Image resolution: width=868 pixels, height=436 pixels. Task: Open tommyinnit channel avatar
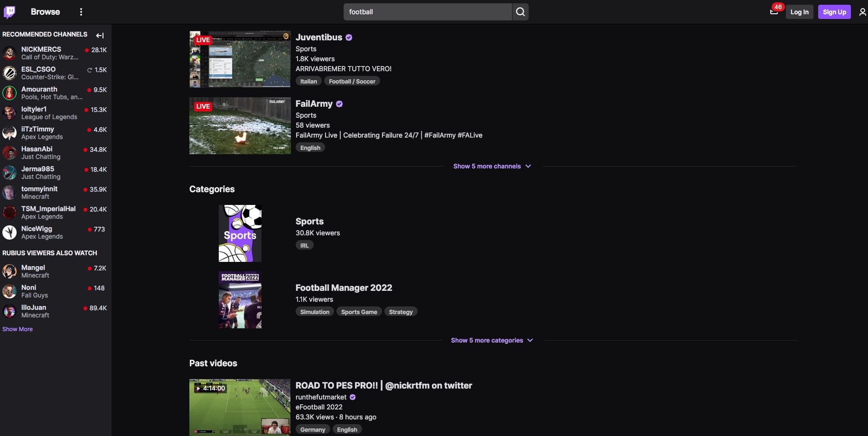(9, 193)
